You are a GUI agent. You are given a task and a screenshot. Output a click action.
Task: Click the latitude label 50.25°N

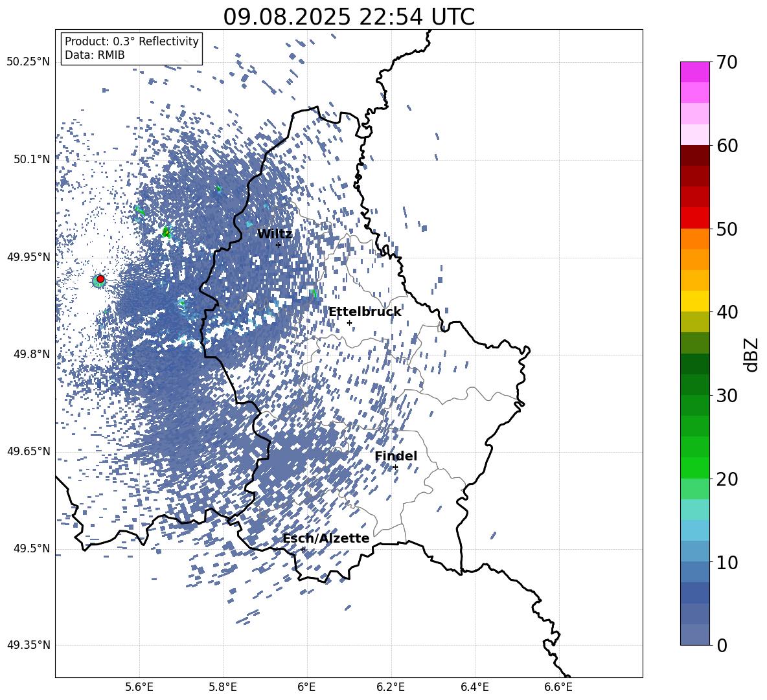click(x=29, y=62)
